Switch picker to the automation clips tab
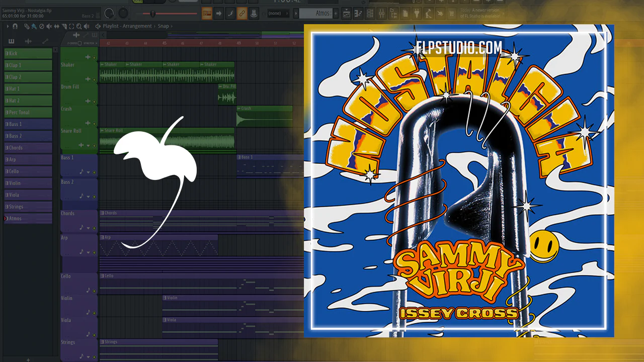The height and width of the screenshot is (362, 644). 45,41
